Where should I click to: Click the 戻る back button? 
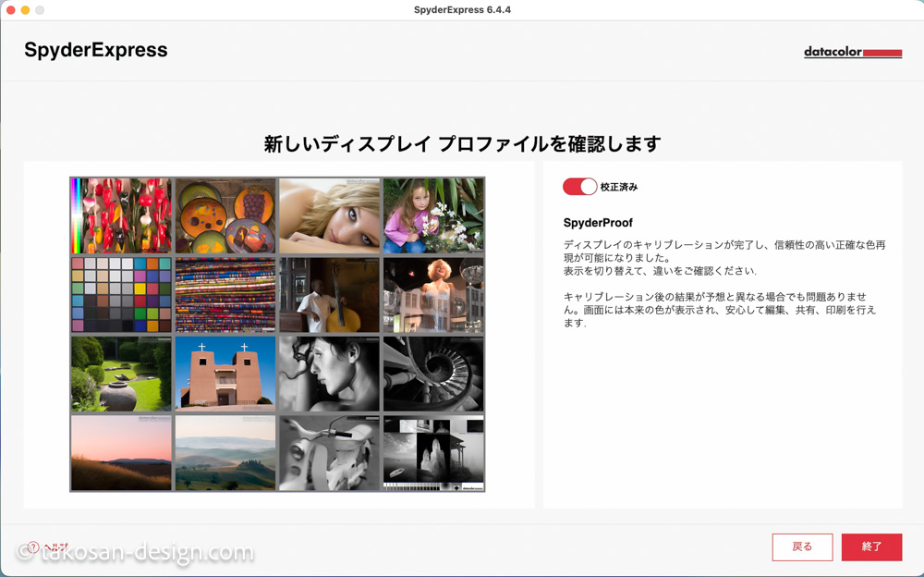coord(802,546)
